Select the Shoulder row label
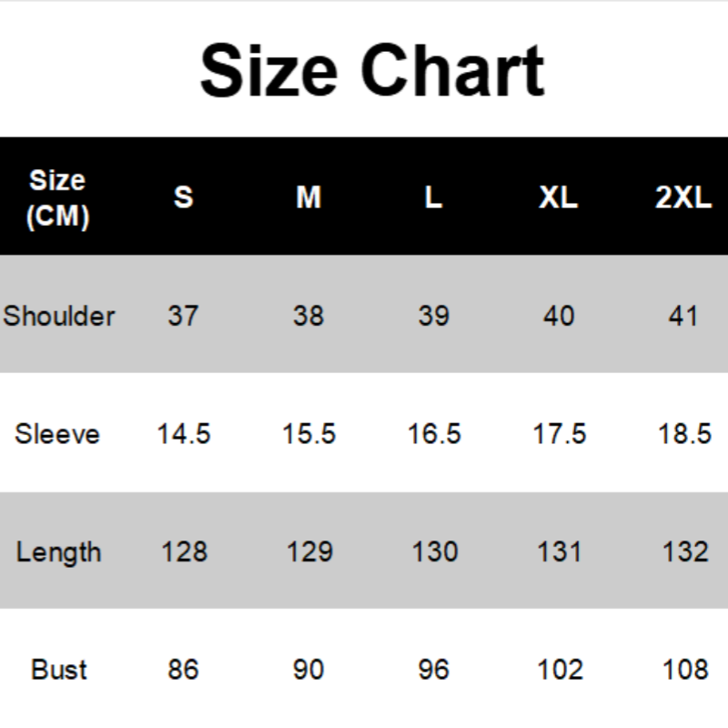728x728 pixels. pos(59,316)
